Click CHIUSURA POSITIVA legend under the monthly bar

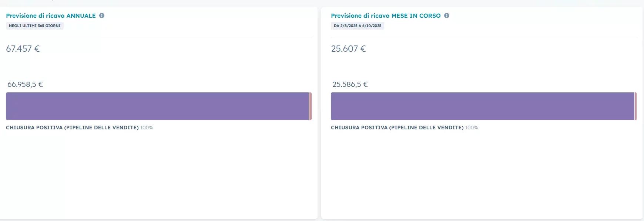click(x=397, y=127)
